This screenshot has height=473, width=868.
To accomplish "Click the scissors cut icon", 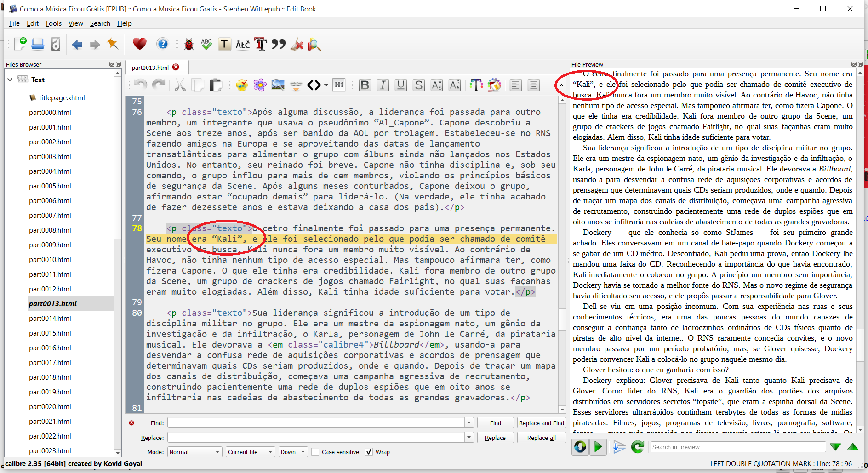I will click(x=180, y=85).
